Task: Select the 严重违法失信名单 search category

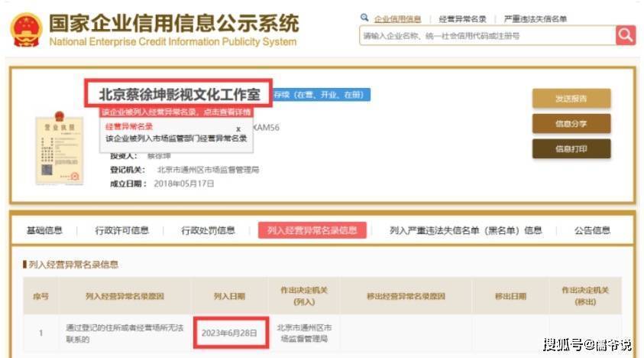Action: pyautogui.click(x=536, y=19)
